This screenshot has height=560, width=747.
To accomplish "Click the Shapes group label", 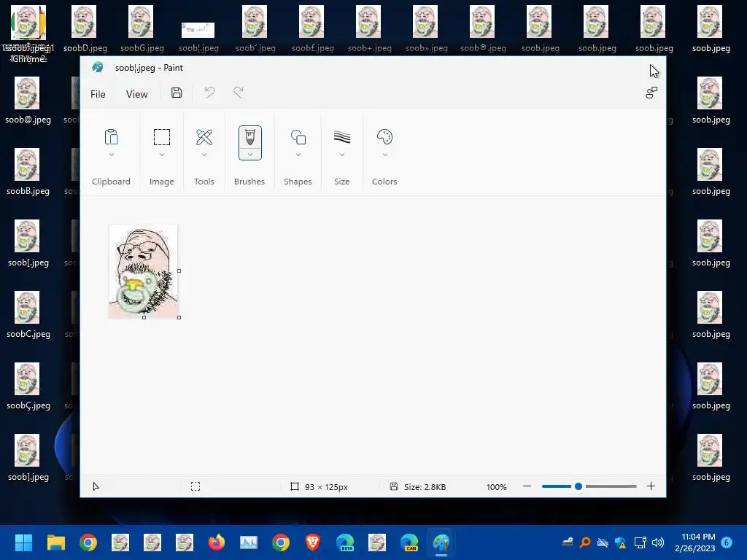I will [298, 182].
